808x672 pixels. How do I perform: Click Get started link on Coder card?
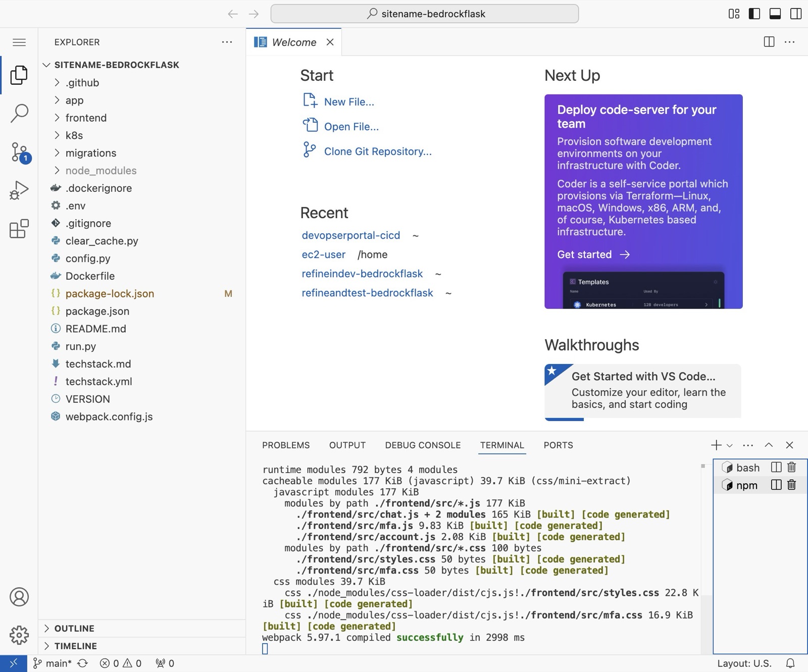click(x=593, y=254)
